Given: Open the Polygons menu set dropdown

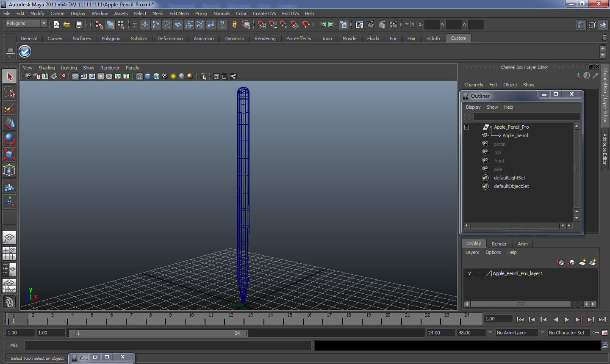Looking at the screenshot, I should [26, 24].
